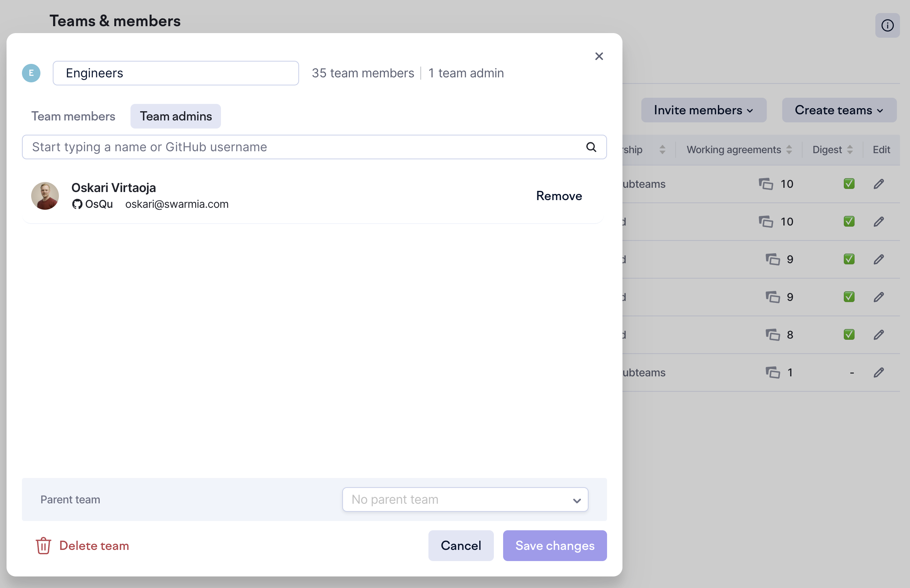910x588 pixels.
Task: Switch to the Team members tab
Action: [73, 116]
